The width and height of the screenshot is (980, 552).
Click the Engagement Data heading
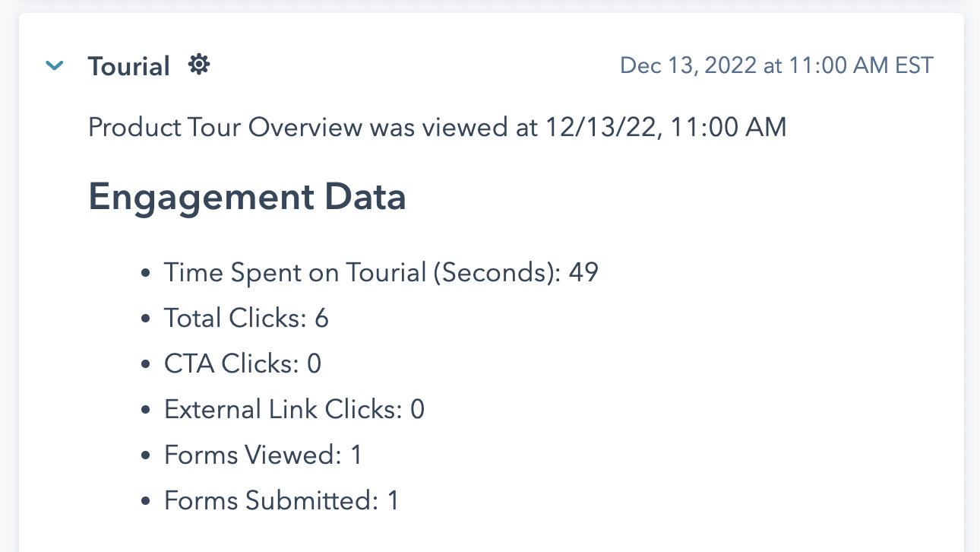point(247,198)
